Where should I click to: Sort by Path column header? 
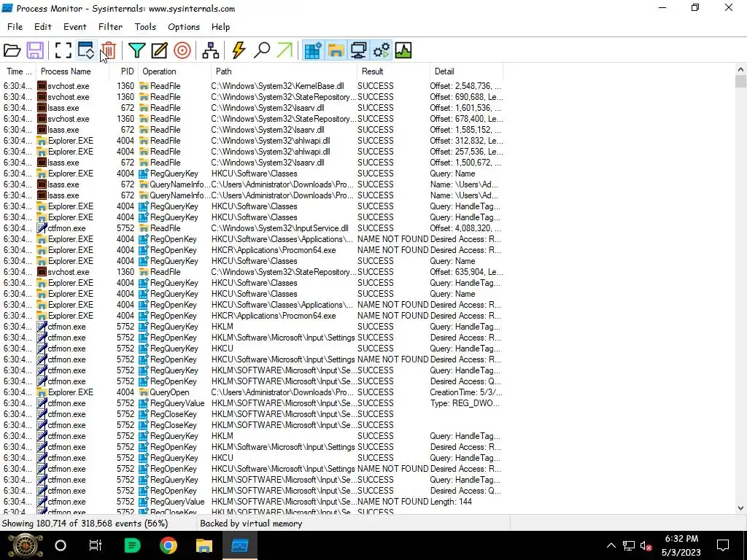(284, 71)
